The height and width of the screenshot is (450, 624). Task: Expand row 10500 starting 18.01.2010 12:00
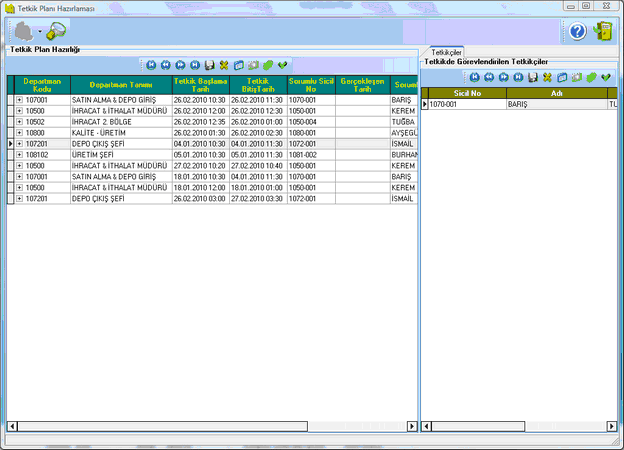(20, 187)
